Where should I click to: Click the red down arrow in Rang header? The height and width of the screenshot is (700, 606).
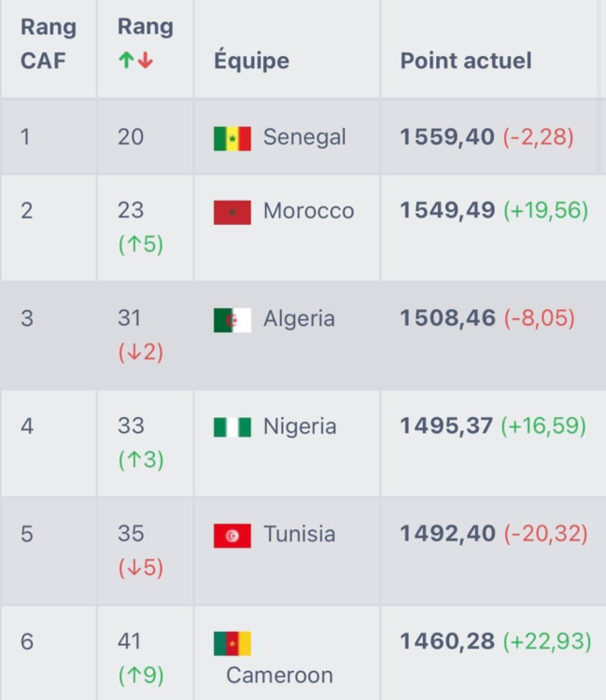[x=146, y=61]
